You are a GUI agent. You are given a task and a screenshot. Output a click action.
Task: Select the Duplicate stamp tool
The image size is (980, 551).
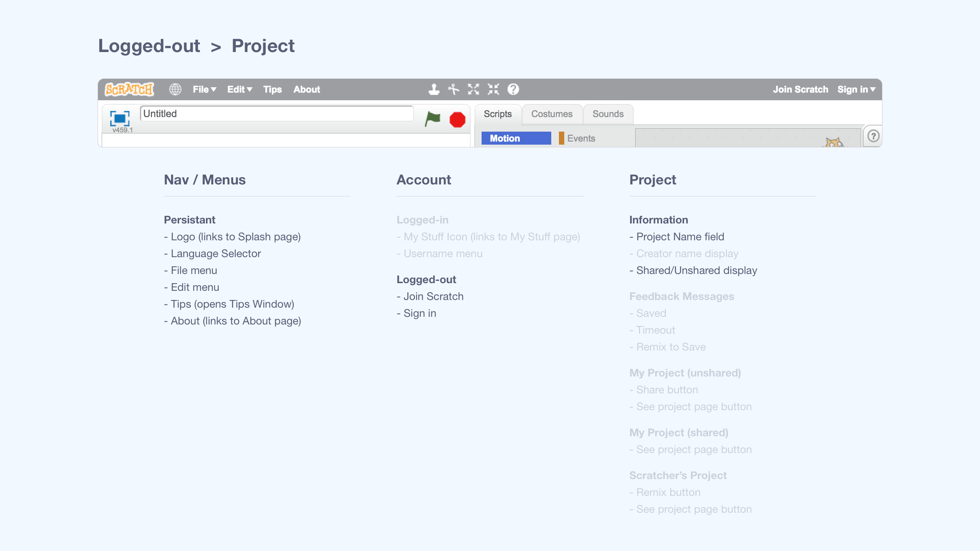[x=433, y=89]
